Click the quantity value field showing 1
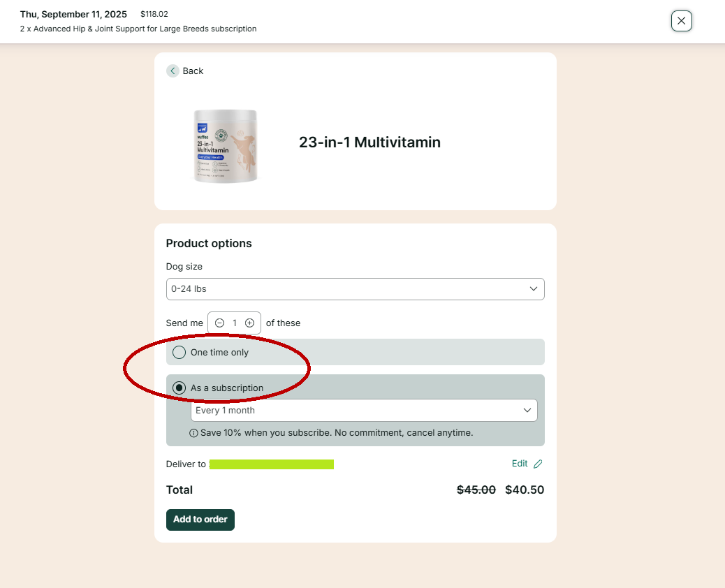The width and height of the screenshot is (725, 588). pos(235,323)
